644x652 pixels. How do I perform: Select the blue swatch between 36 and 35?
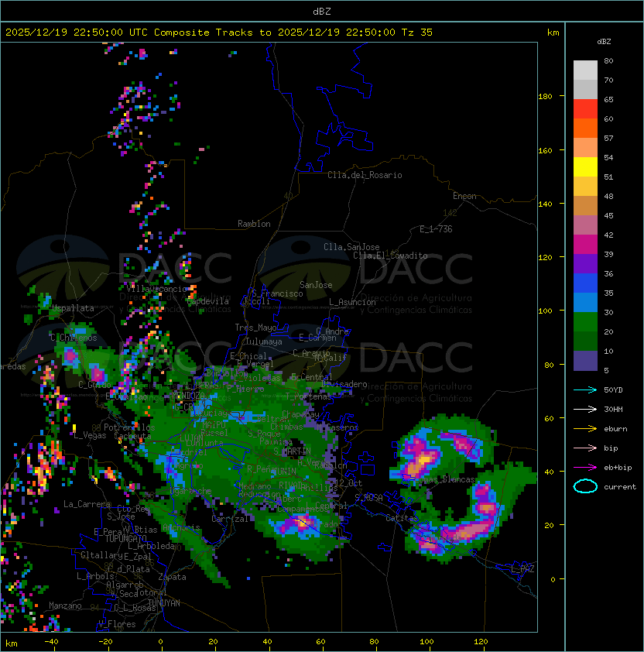click(585, 283)
